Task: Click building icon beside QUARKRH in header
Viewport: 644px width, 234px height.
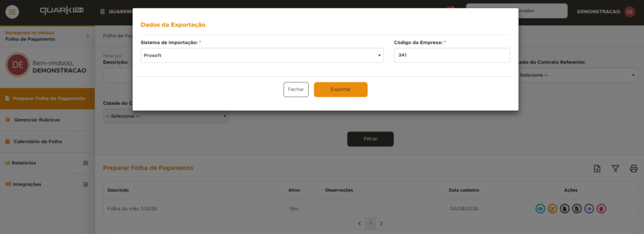Action: 103,11
